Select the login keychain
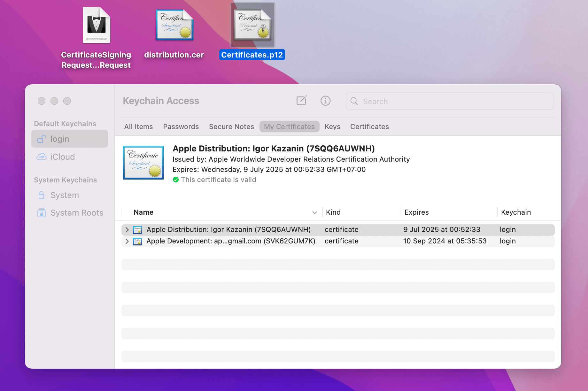This screenshot has height=391, width=588. click(x=70, y=139)
